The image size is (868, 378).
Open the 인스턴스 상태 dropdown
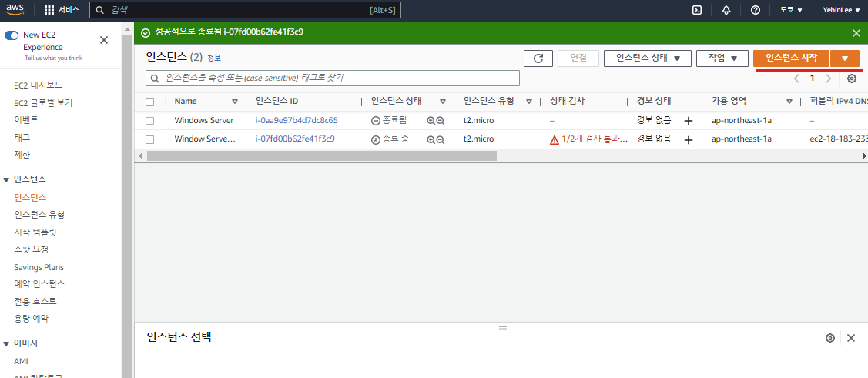coord(647,58)
